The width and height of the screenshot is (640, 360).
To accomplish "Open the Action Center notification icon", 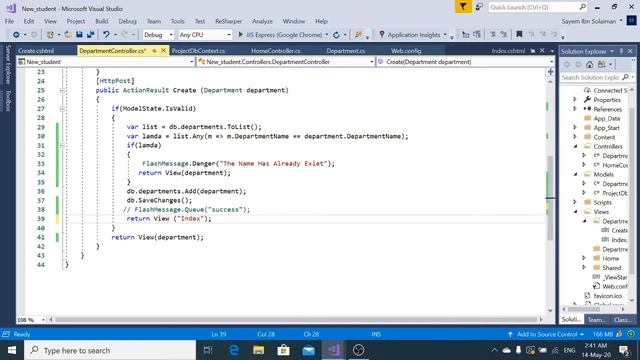I will coord(624,350).
